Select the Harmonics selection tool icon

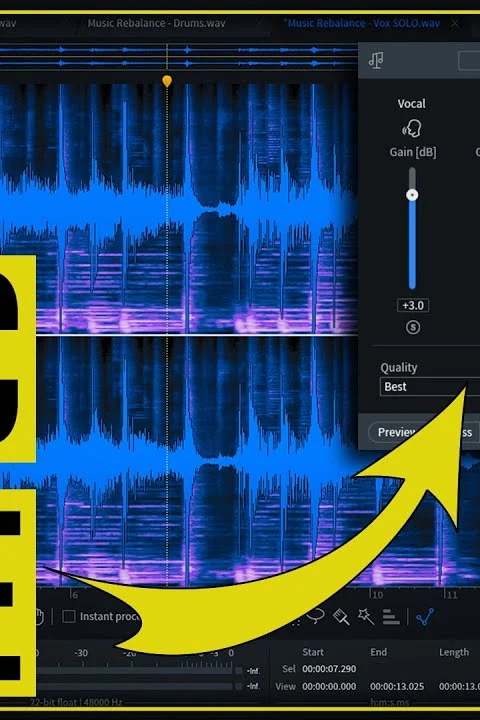coord(391,617)
